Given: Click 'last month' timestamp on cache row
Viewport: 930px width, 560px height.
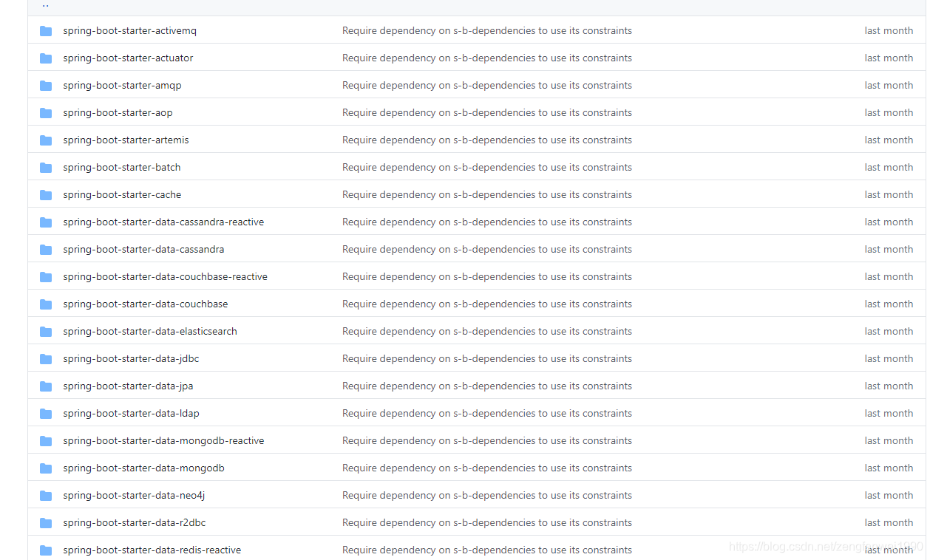Looking at the screenshot, I should (x=889, y=195).
